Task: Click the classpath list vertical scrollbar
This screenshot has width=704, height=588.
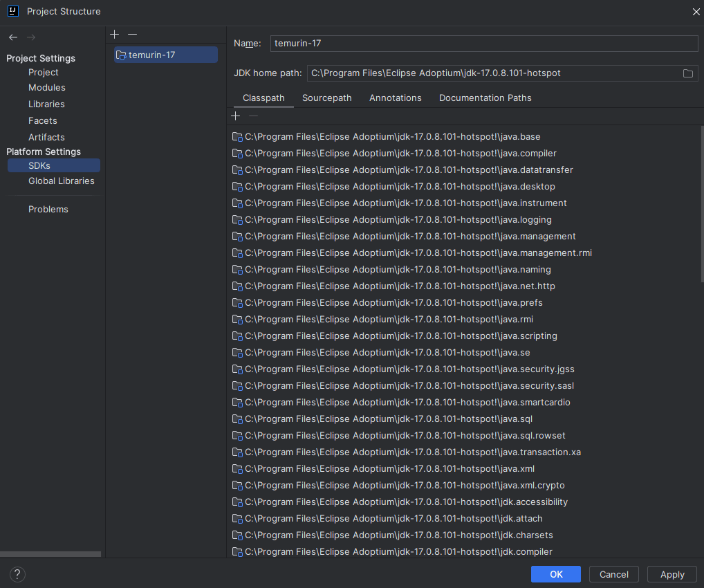Action: (x=702, y=204)
